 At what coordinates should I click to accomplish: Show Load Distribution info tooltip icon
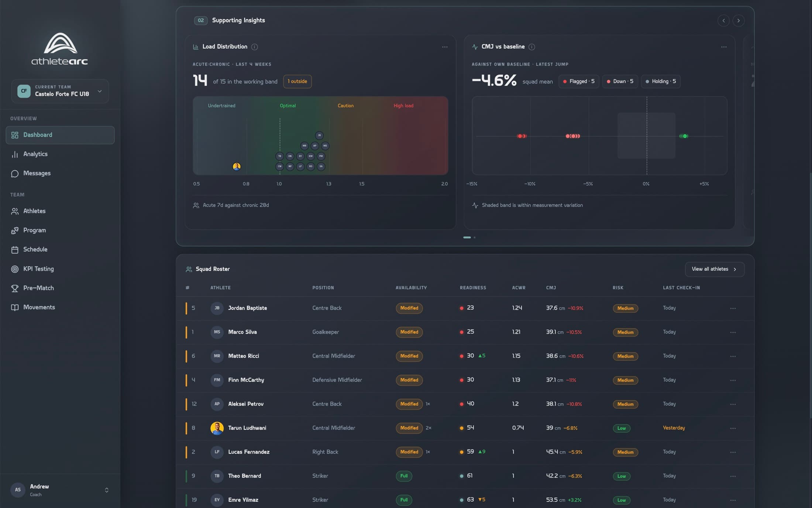click(x=255, y=47)
